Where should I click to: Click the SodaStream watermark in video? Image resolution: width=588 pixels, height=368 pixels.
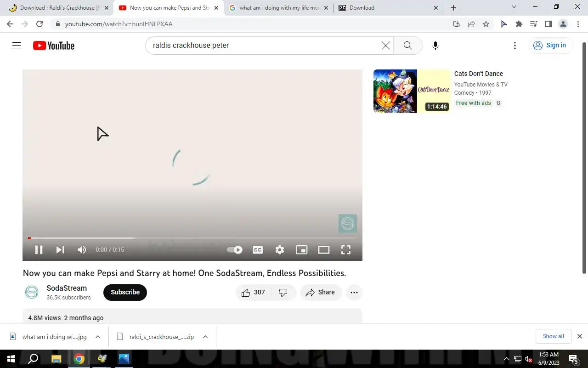click(348, 224)
